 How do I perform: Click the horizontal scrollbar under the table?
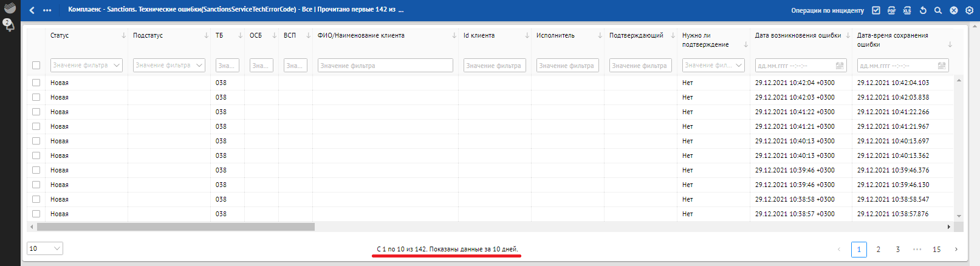[x=176, y=227]
